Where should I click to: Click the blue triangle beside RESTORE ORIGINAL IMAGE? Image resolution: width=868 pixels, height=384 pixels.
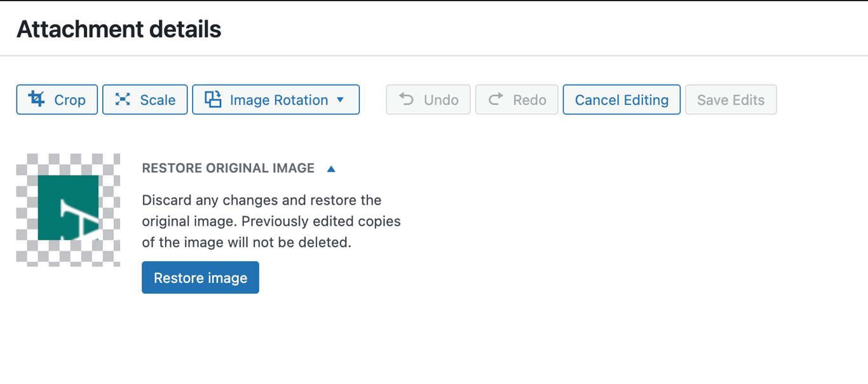pyautogui.click(x=331, y=168)
